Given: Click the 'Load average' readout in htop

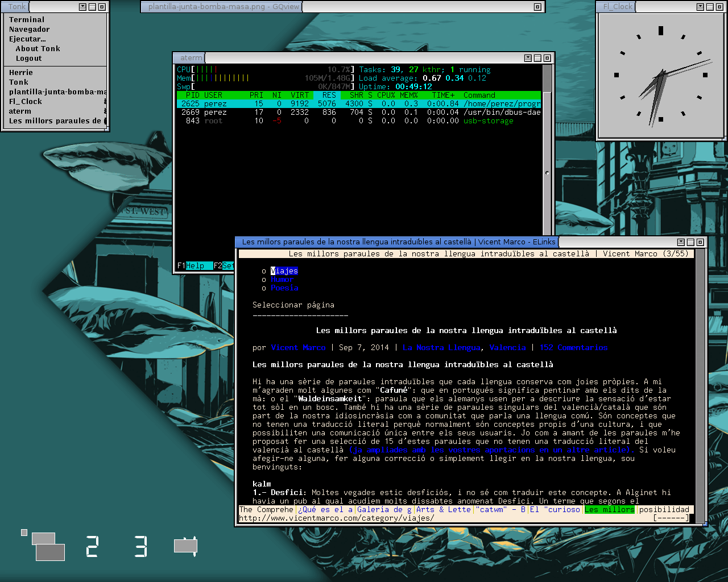Looking at the screenshot, I should [x=423, y=78].
